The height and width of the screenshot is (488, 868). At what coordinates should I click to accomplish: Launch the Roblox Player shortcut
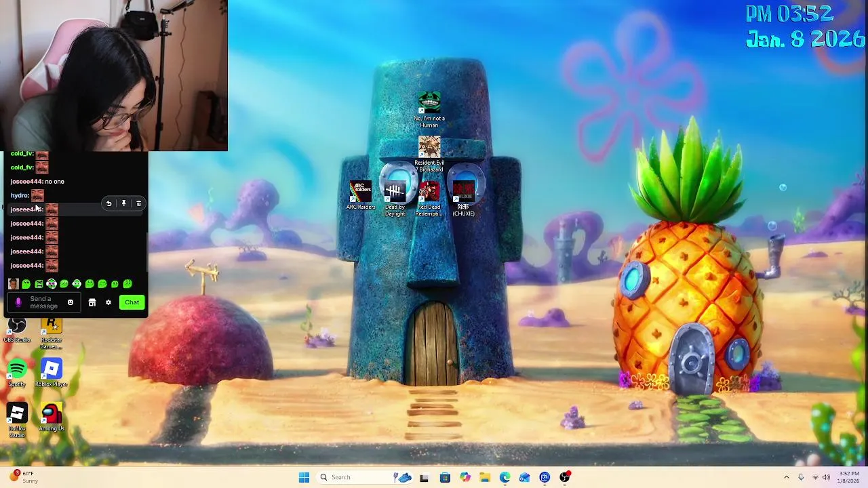[x=51, y=374]
